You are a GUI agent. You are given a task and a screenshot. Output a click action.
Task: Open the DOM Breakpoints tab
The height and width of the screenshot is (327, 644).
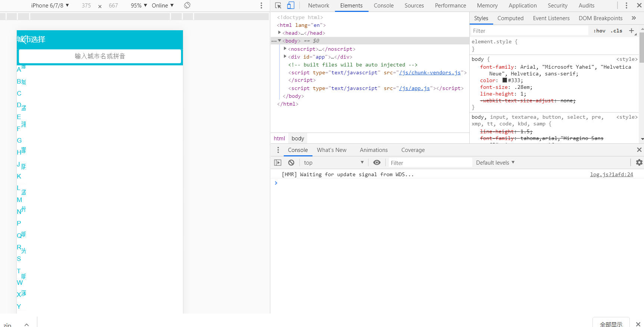coord(600,18)
